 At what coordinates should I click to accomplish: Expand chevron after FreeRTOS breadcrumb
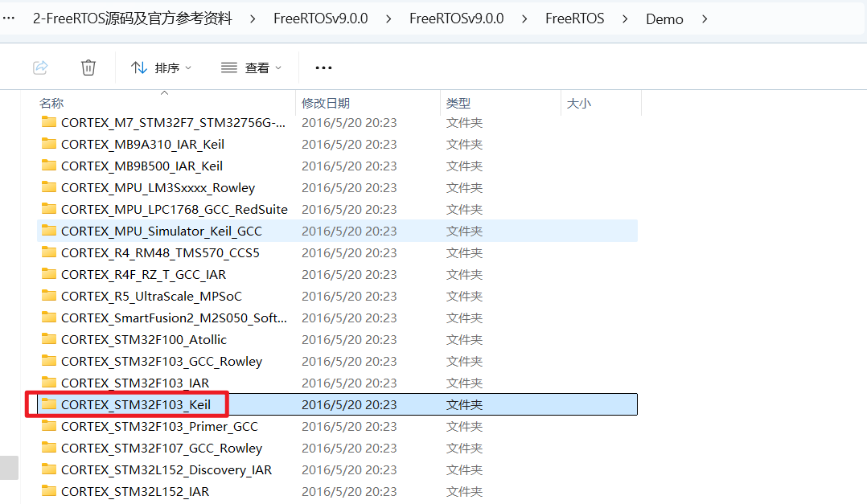point(625,18)
